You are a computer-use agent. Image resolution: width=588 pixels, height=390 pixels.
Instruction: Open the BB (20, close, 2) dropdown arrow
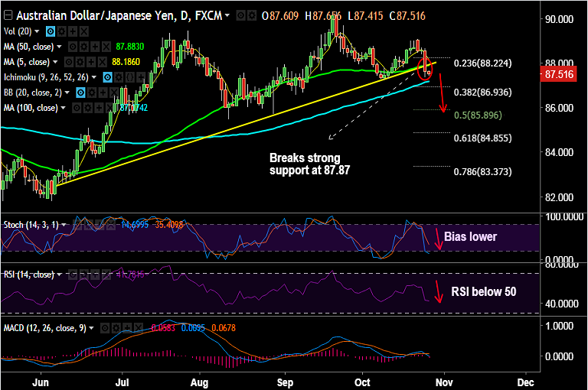click(x=67, y=93)
